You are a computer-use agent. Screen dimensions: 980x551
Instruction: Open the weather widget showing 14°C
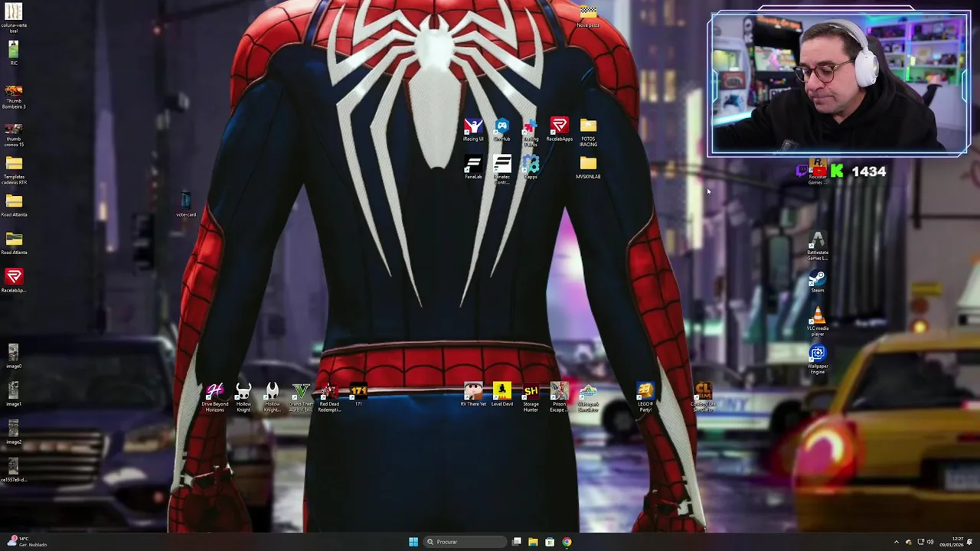[x=25, y=542]
